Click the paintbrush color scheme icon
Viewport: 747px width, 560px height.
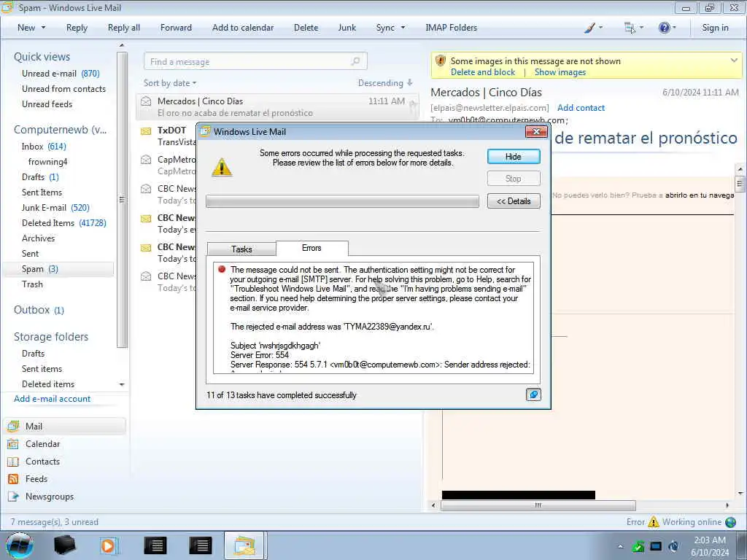pyautogui.click(x=589, y=28)
